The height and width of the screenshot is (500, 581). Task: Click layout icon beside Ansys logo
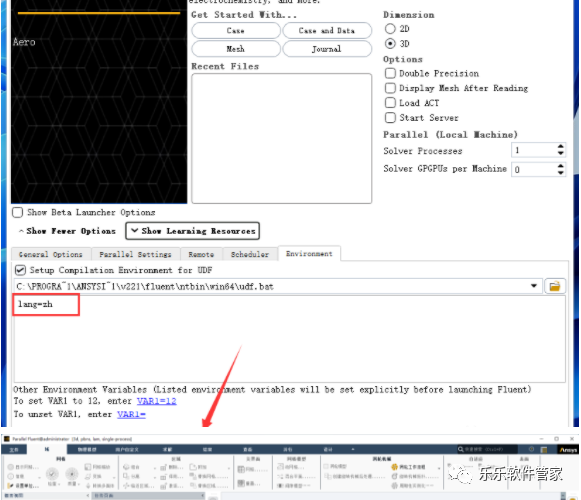544,450
